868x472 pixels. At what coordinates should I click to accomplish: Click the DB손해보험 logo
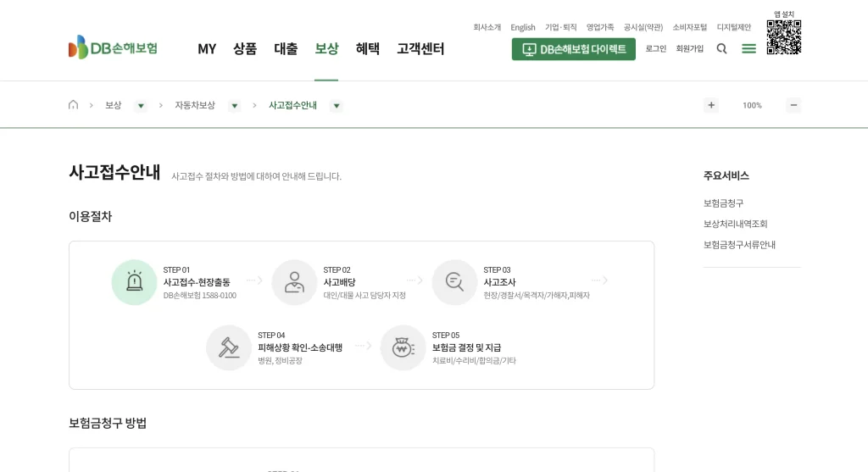(113, 47)
